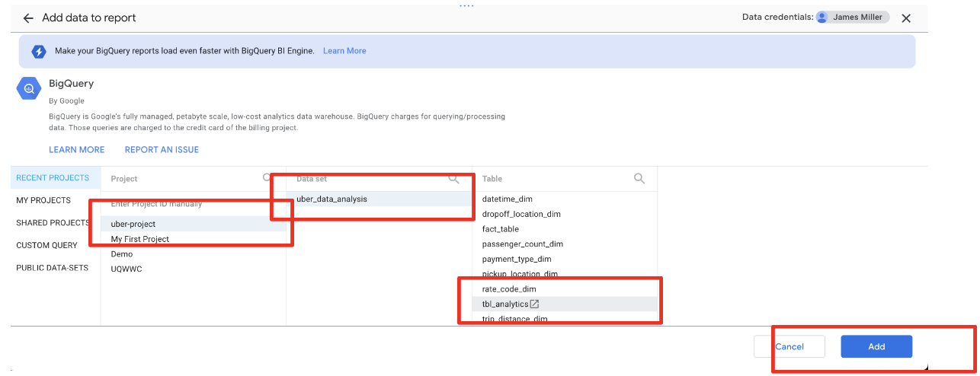Open the Shared Projects section
The height and width of the screenshot is (376, 980).
(53, 223)
